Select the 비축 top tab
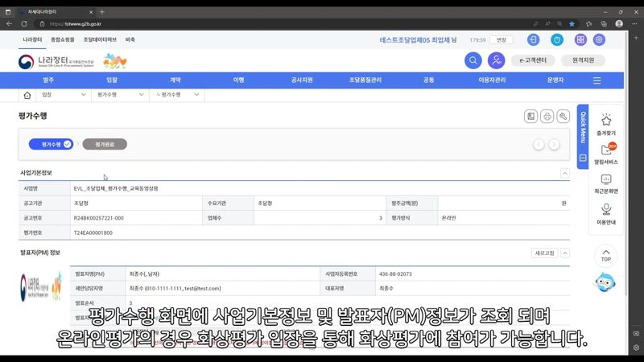Image resolution: width=644 pixels, height=362 pixels. [130, 39]
